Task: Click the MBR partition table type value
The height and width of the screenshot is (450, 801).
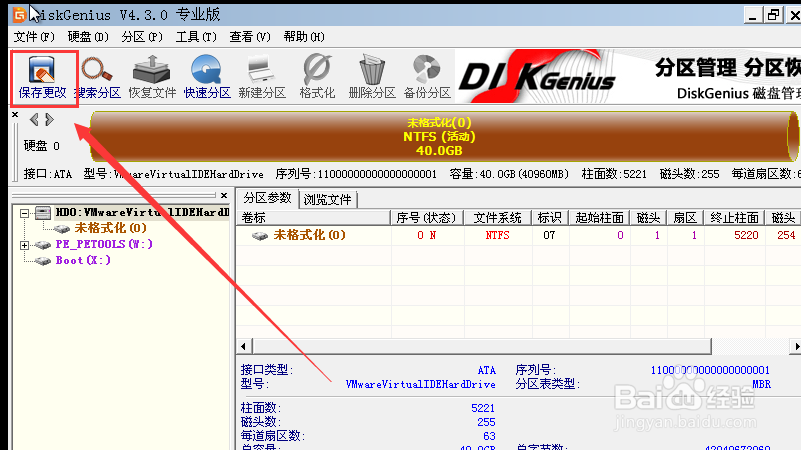Action: [x=761, y=384]
